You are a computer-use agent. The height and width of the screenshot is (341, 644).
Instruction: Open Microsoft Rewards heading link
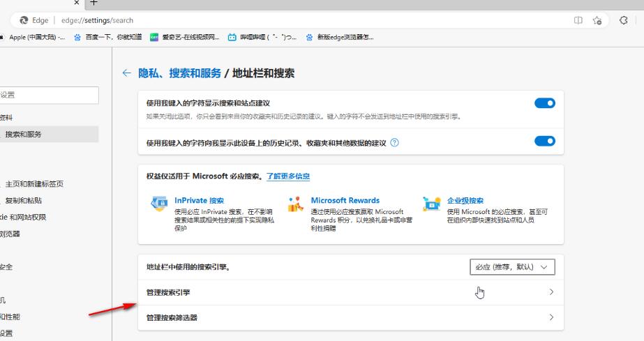(x=345, y=200)
